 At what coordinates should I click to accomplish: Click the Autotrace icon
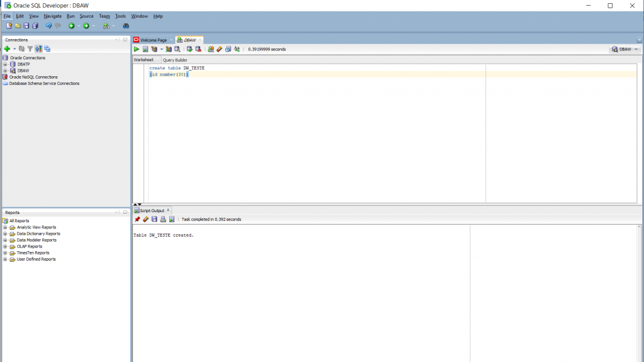point(169,49)
